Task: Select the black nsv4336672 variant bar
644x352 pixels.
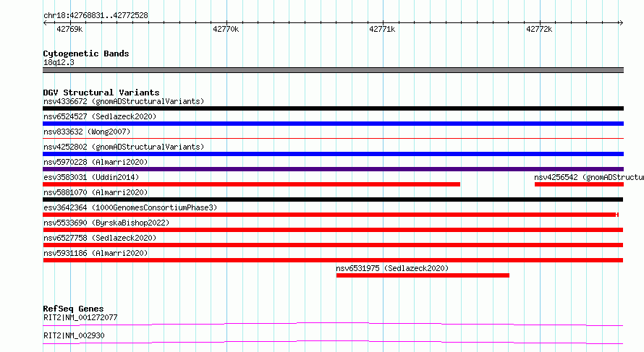Action: point(333,108)
